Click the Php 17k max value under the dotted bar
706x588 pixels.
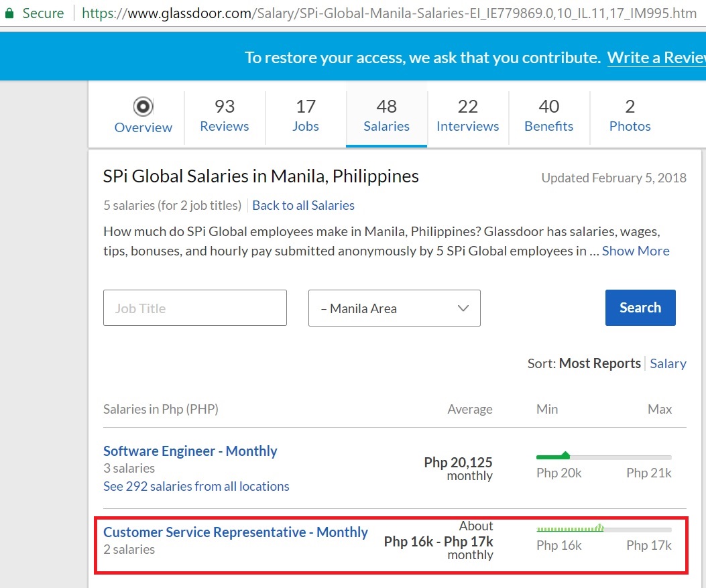649,545
